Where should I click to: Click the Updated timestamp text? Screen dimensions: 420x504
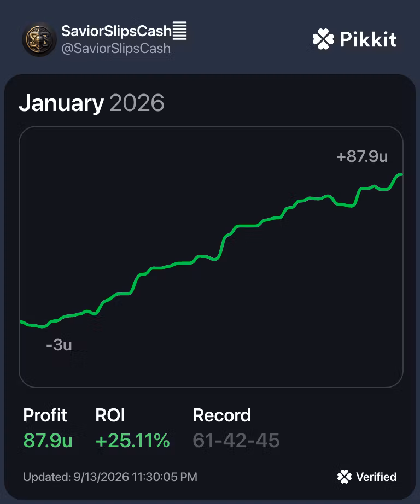[110, 477]
